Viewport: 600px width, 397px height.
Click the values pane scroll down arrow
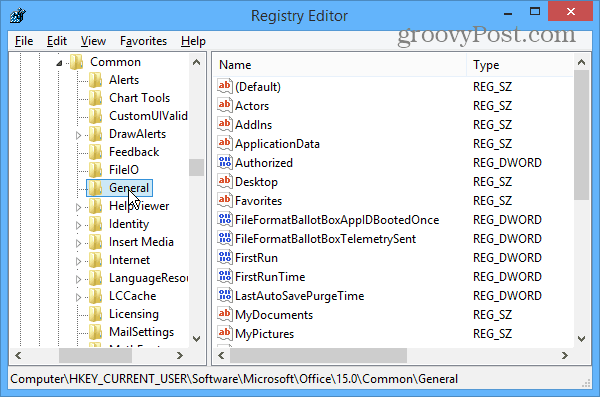[582, 339]
